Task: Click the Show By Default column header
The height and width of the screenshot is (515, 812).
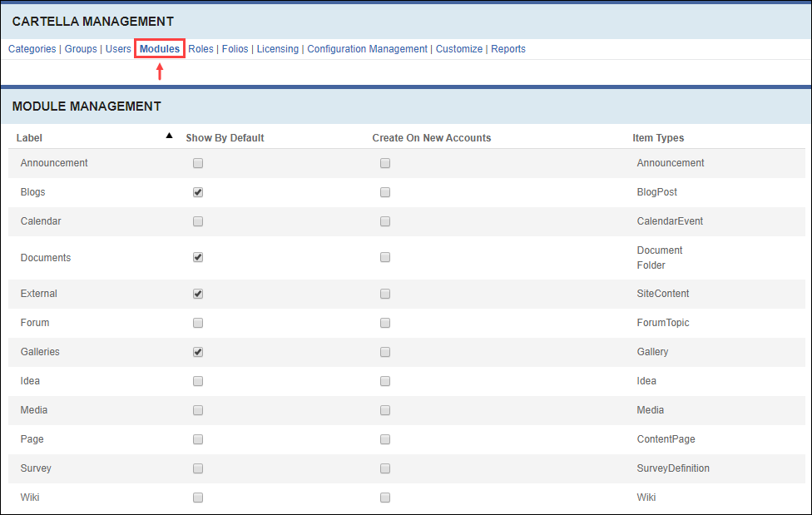Action: tap(225, 138)
